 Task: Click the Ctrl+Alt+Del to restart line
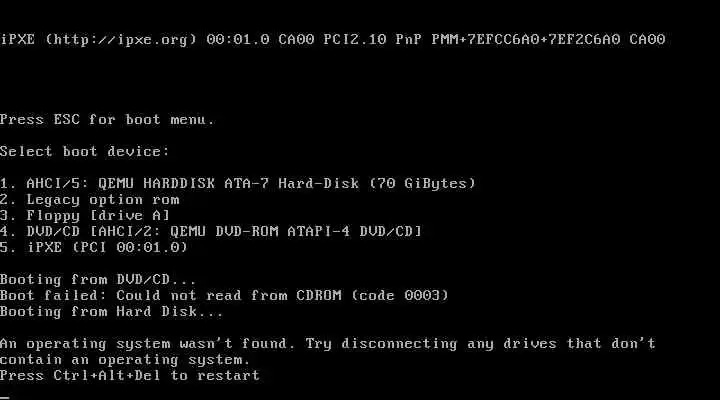tap(130, 376)
